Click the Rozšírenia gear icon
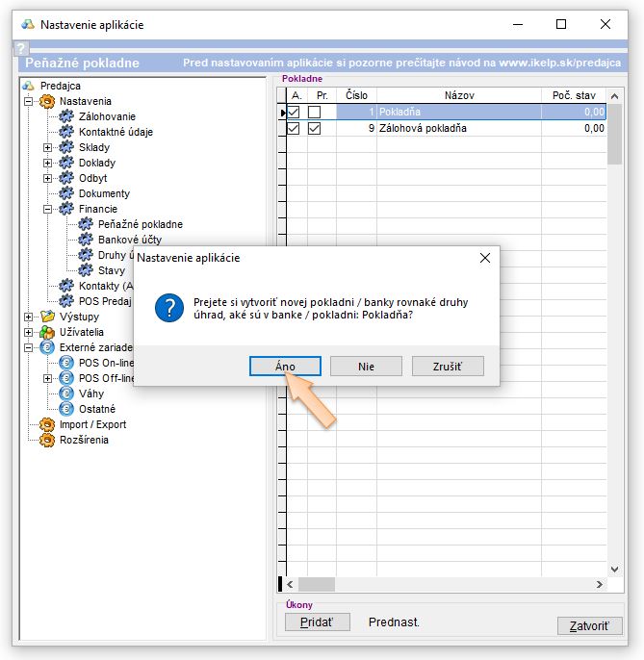The width and height of the screenshot is (644, 660). click(47, 440)
